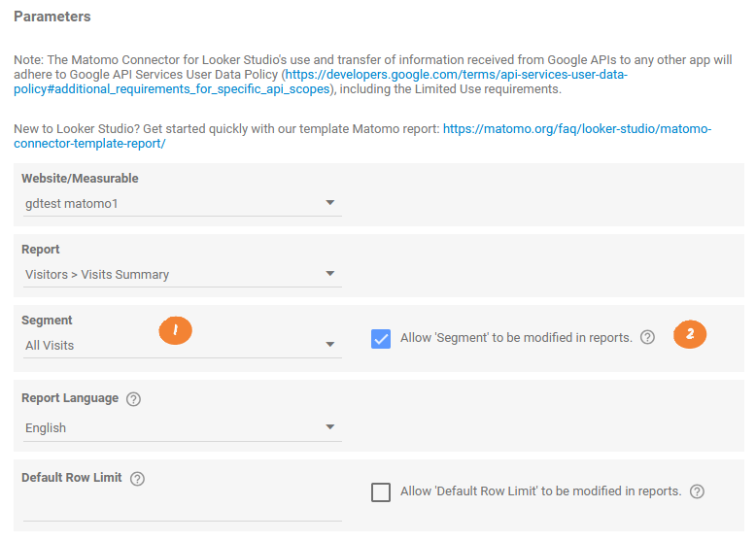Click help icon next to Report Language
The image size is (756, 541).
point(134,398)
